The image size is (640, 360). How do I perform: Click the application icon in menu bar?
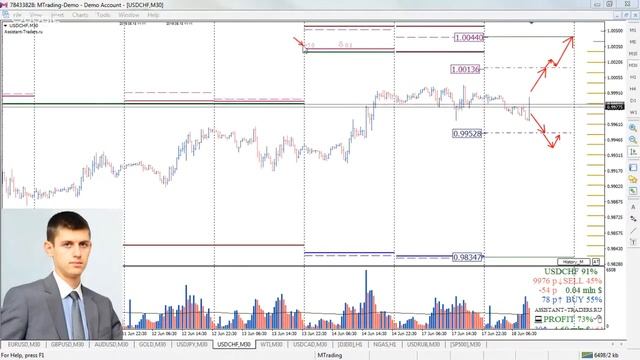[5, 15]
